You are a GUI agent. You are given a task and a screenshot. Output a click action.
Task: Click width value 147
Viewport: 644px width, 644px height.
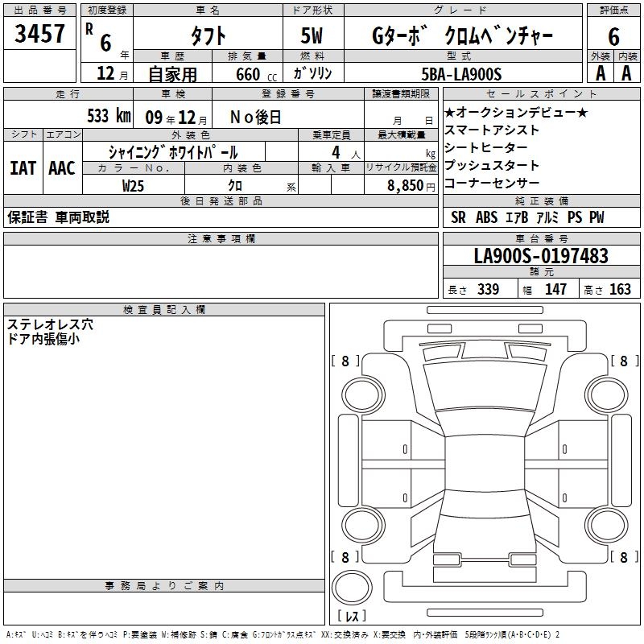point(555,289)
